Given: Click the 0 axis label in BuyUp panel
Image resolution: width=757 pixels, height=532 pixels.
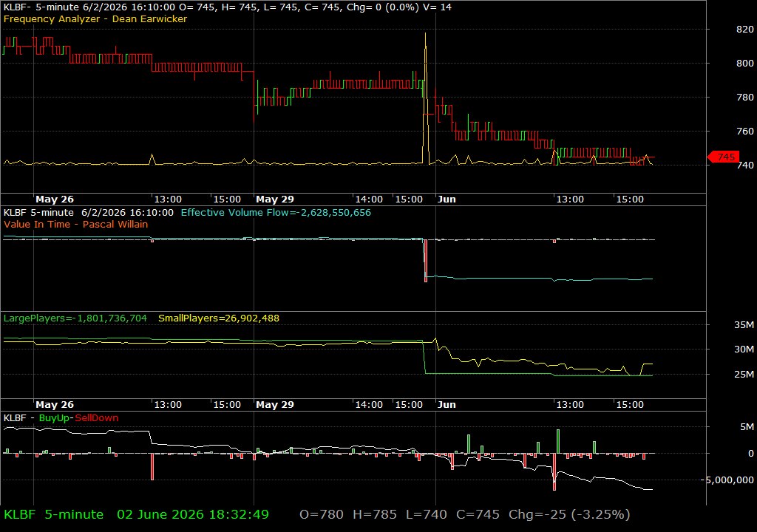Looking at the screenshot, I should pyautogui.click(x=751, y=454).
